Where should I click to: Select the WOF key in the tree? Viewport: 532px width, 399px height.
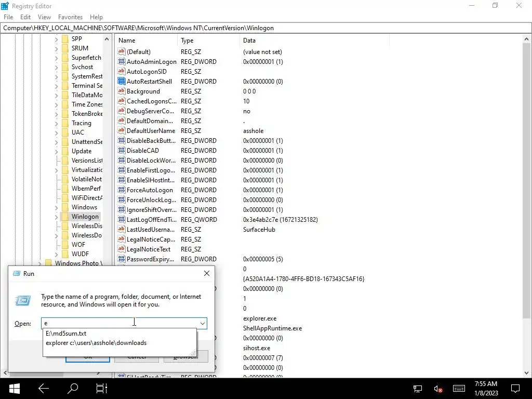(x=78, y=244)
